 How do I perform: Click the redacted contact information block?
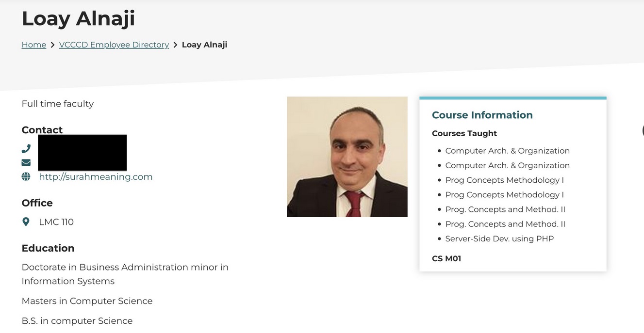click(x=83, y=152)
